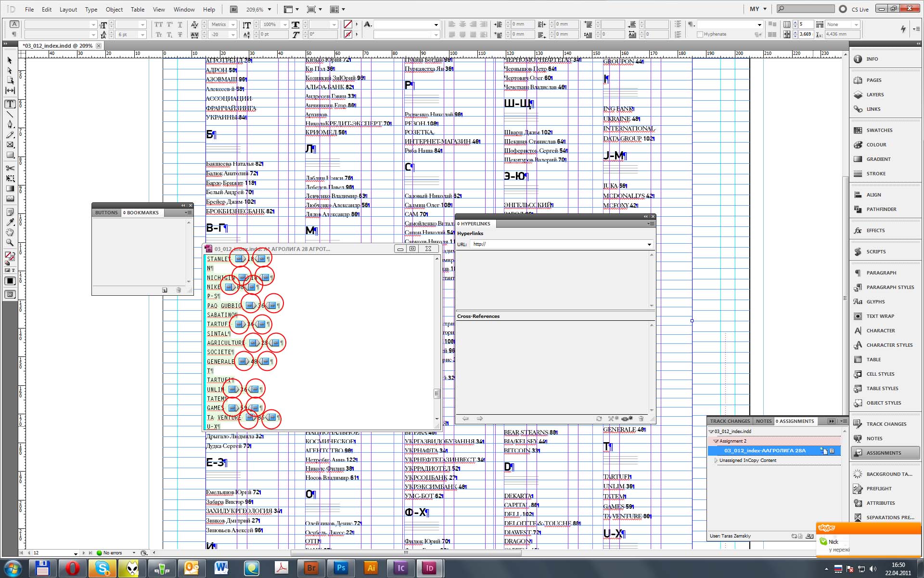The width and height of the screenshot is (924, 578).
Task: Open Photoshop from the Windows taskbar
Action: (x=341, y=568)
